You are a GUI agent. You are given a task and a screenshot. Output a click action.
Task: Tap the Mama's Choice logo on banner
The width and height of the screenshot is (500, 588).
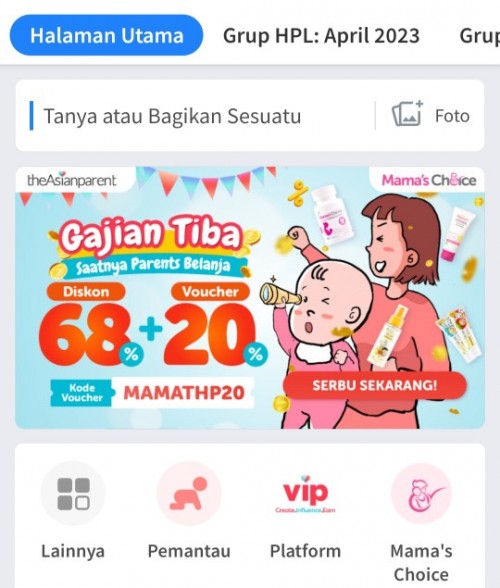429,180
